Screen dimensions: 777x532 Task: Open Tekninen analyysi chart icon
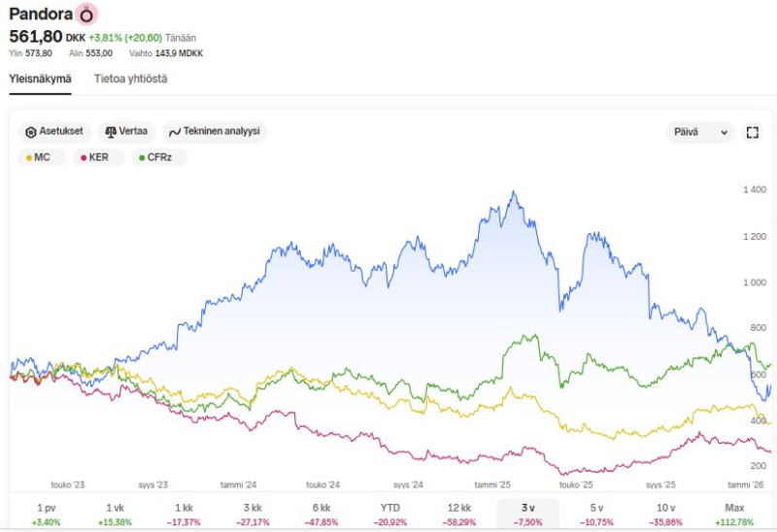pos(175,132)
